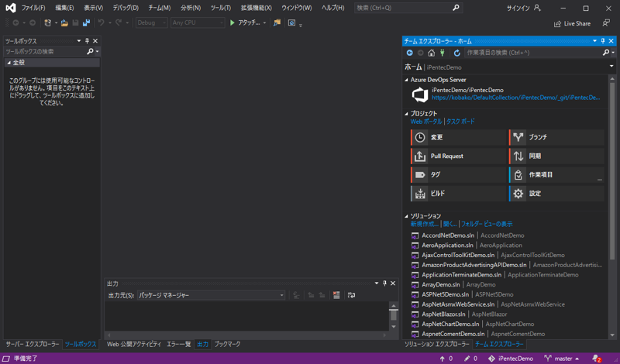Switch to the エラー一覧 tab
Viewport: 620px width, 364px height.
pos(179,344)
